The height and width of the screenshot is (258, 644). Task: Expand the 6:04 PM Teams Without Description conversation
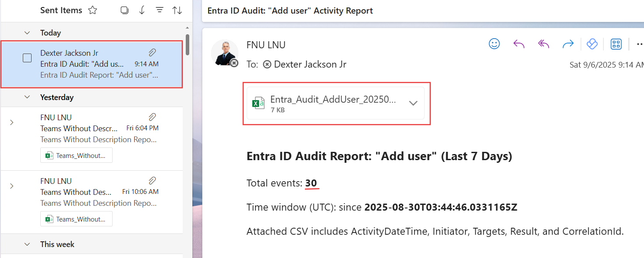coord(12,122)
